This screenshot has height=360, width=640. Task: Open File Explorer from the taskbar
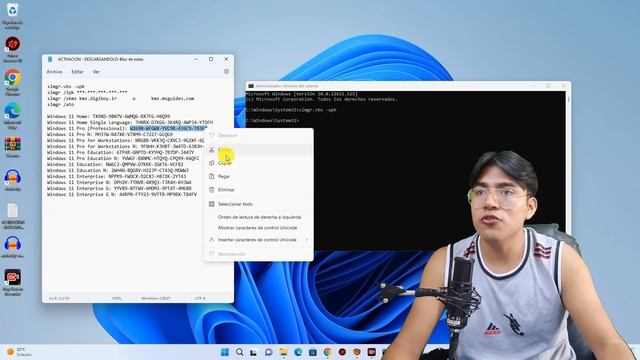tap(283, 352)
